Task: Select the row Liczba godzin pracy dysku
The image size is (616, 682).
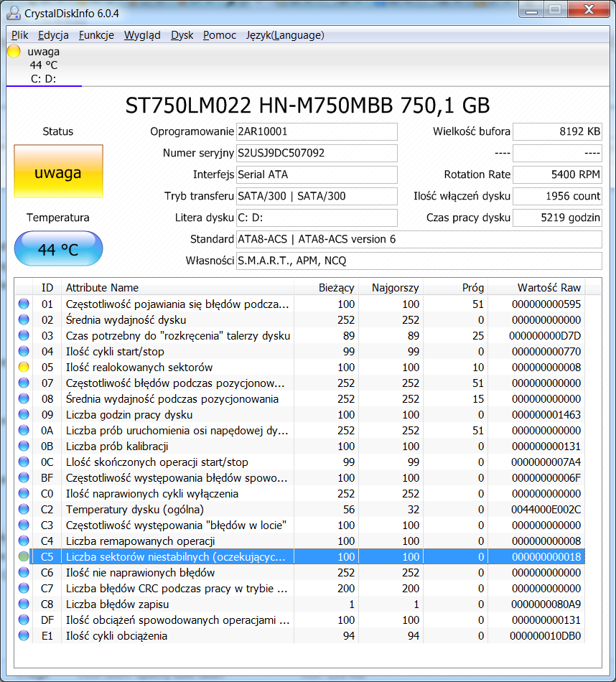Action: [300, 414]
